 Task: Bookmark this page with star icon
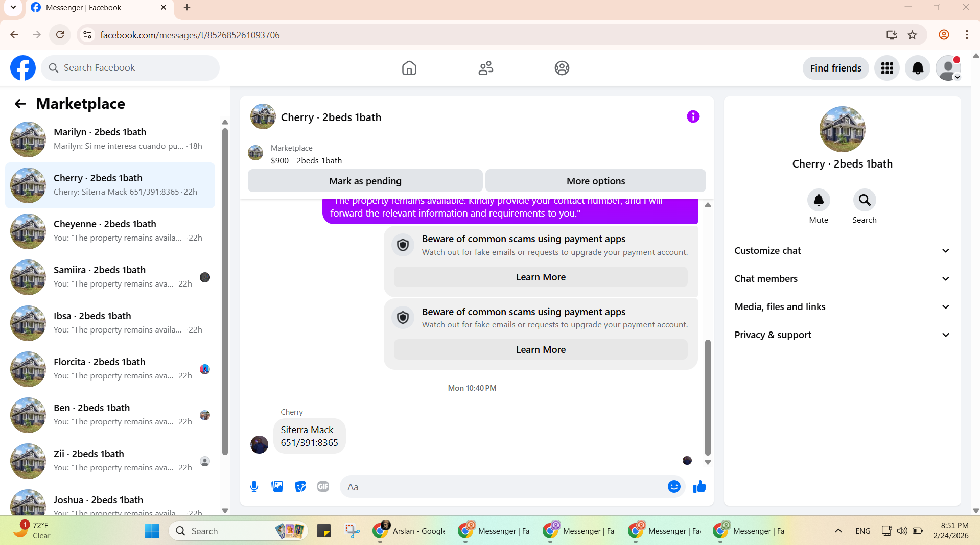click(912, 35)
